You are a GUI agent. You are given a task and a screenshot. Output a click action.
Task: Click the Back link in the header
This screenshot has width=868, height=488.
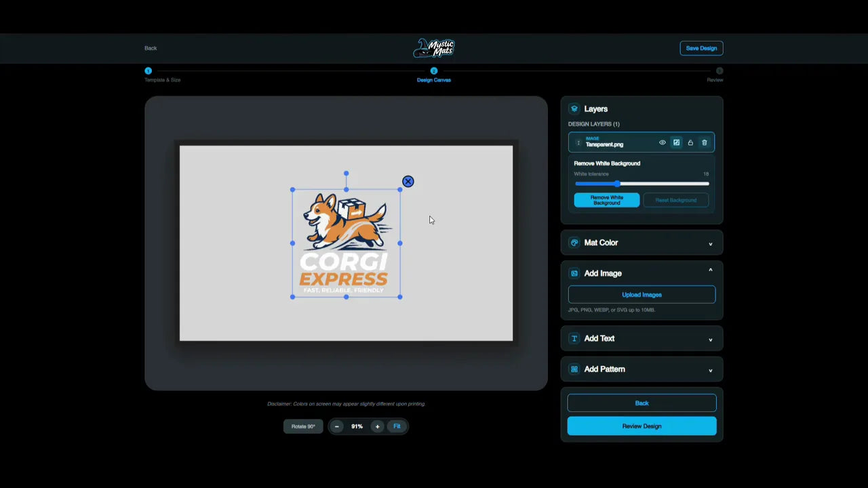click(151, 48)
